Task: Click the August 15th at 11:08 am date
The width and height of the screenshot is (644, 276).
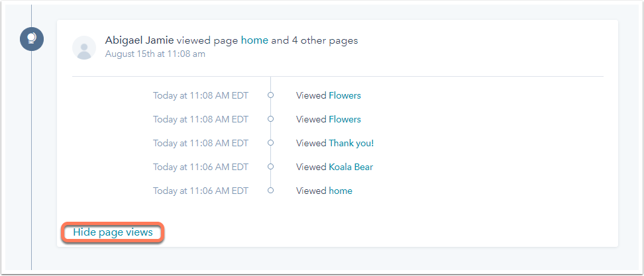Action: click(155, 54)
